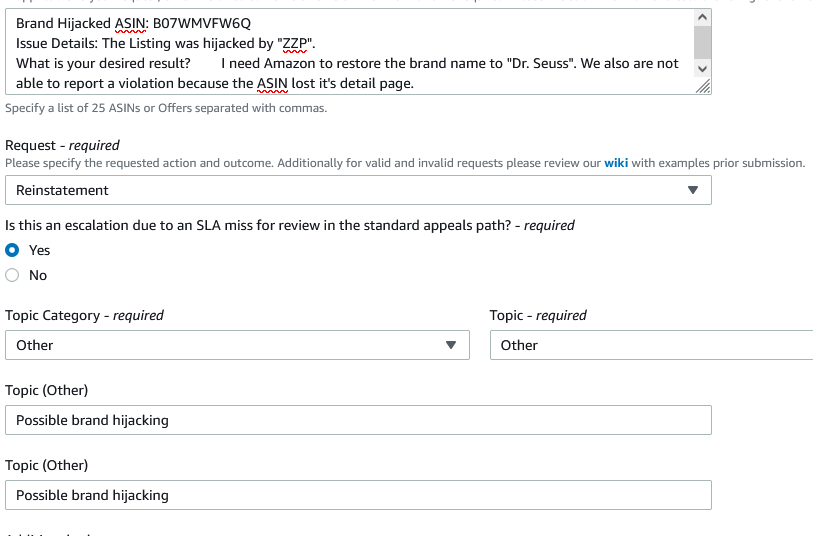Expand the Topic dropdown on the right

(650, 345)
